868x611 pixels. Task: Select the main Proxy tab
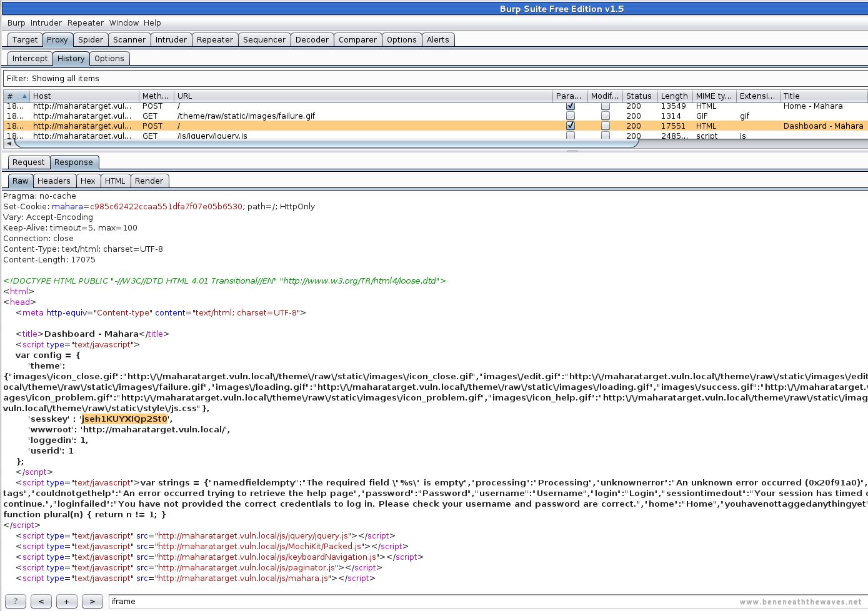coord(57,39)
